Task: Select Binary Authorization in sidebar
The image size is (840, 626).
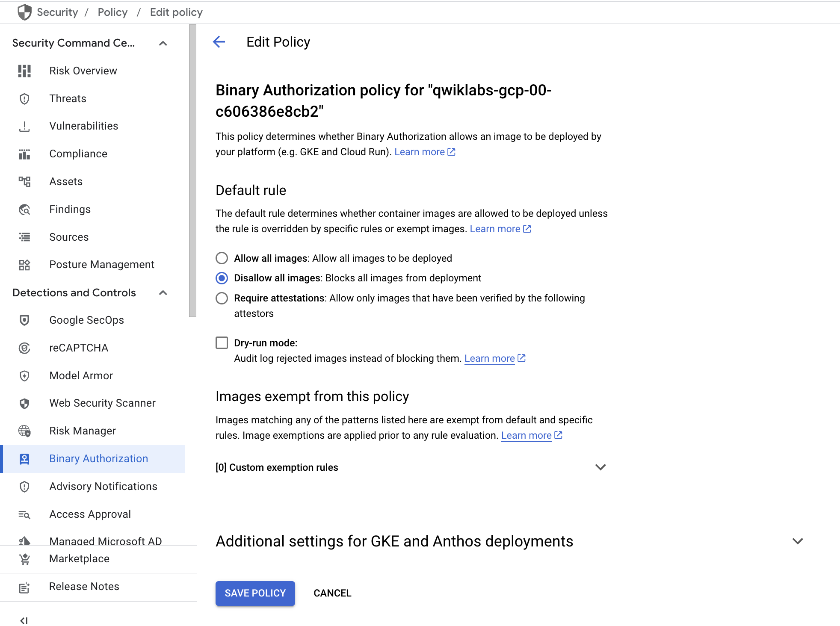Action: (93, 459)
